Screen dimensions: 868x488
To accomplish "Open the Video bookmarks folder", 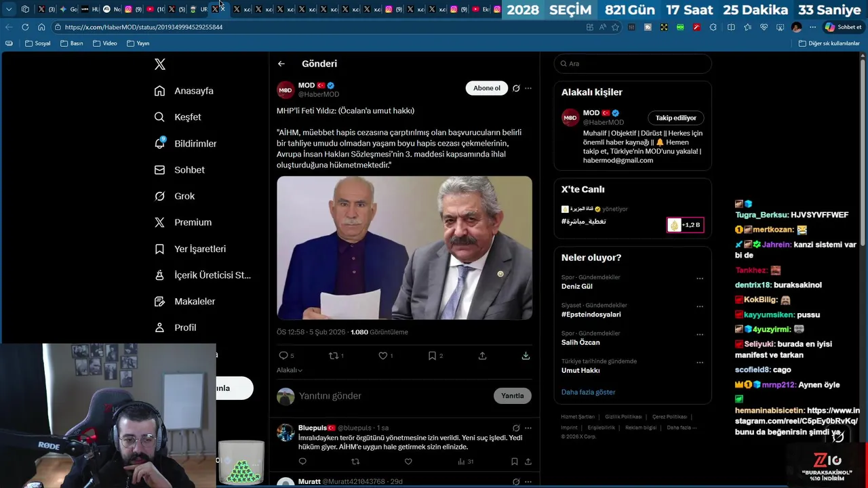I will tap(105, 43).
